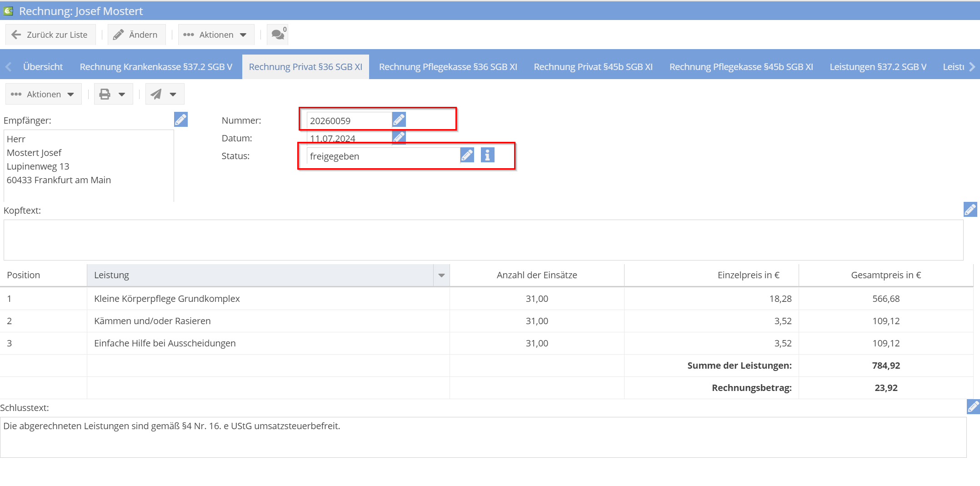Click the comments speech bubble icon
This screenshot has height=486, width=980.
pos(278,35)
